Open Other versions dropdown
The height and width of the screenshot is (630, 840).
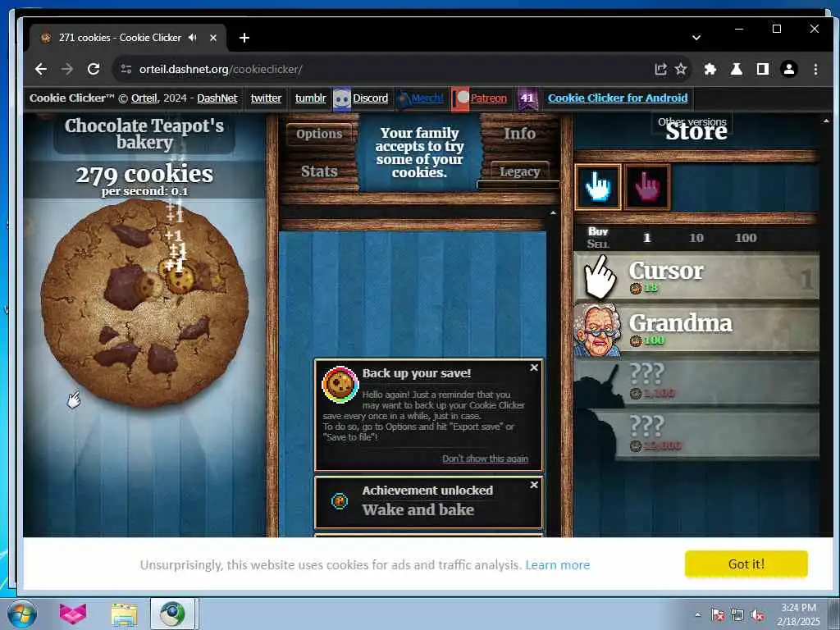(x=692, y=121)
